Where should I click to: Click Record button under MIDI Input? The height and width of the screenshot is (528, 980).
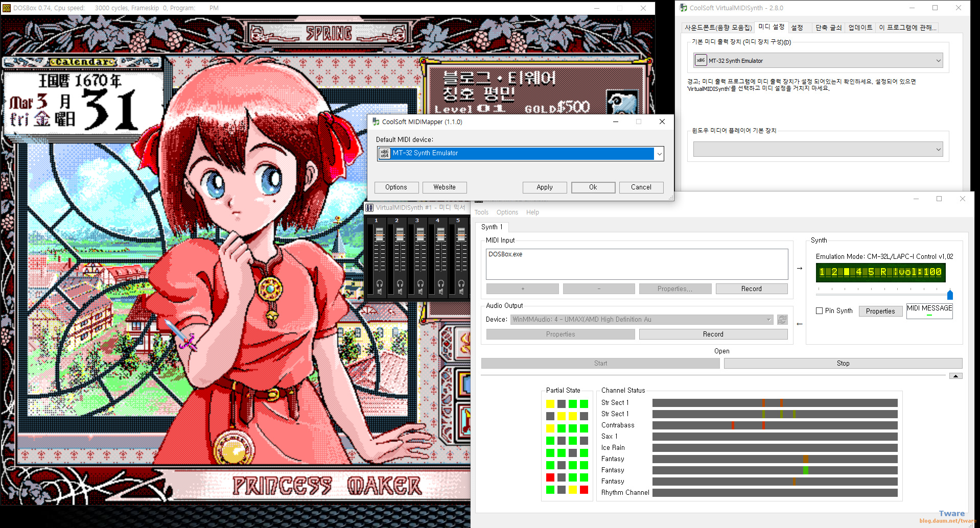click(x=752, y=289)
